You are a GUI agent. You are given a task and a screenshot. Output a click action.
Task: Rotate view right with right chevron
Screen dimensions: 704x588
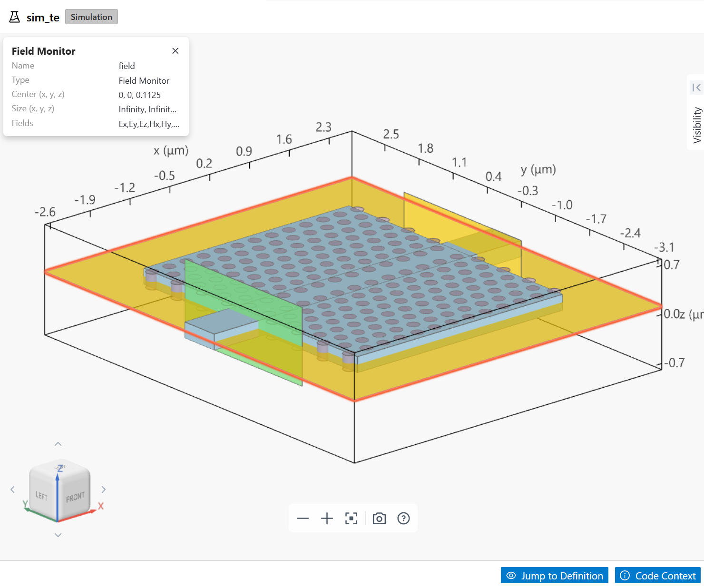[x=103, y=490]
